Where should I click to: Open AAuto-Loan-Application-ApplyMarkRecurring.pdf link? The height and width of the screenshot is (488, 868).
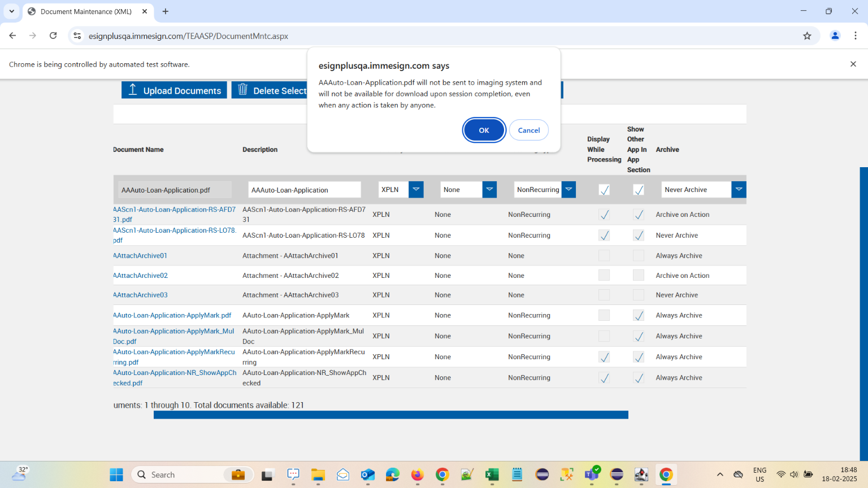pos(174,357)
